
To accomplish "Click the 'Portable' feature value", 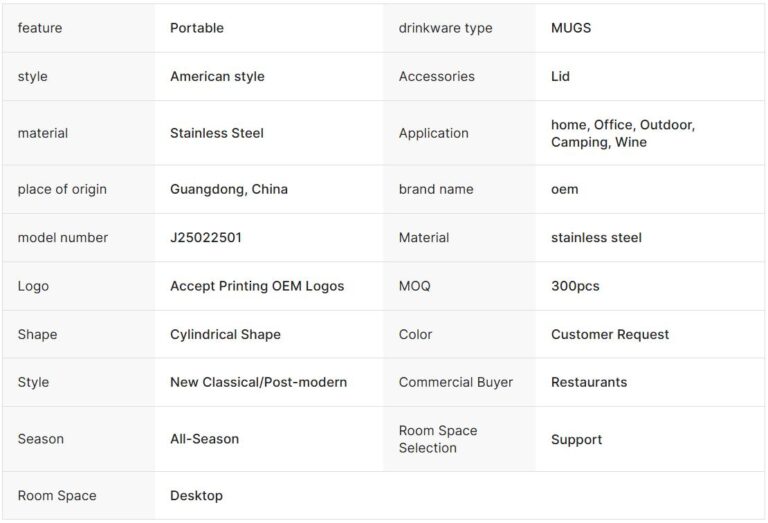I will point(197,28).
